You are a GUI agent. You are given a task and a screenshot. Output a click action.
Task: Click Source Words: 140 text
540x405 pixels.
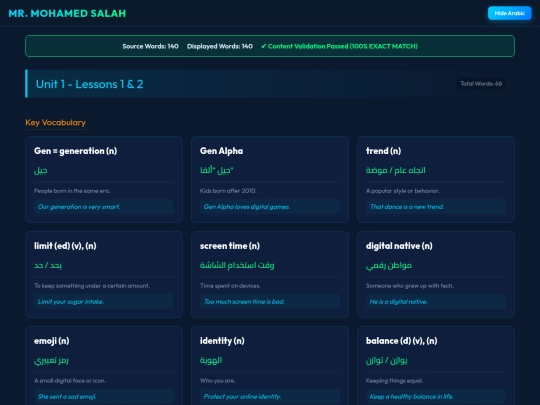tap(150, 46)
